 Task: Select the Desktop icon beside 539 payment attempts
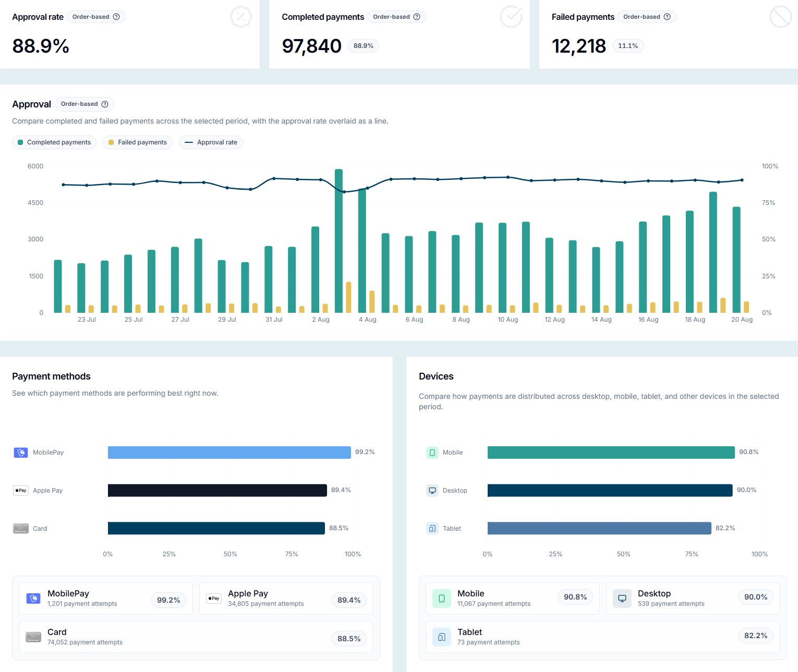[x=622, y=598]
